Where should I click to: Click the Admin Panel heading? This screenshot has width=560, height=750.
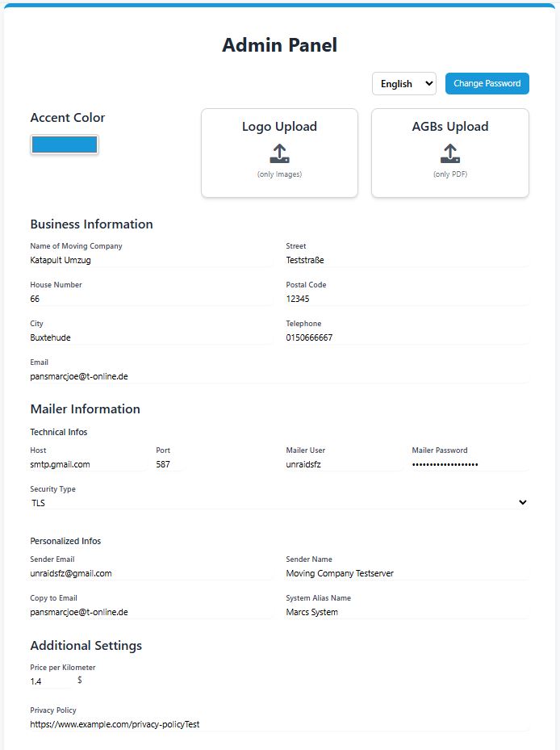coord(280,45)
